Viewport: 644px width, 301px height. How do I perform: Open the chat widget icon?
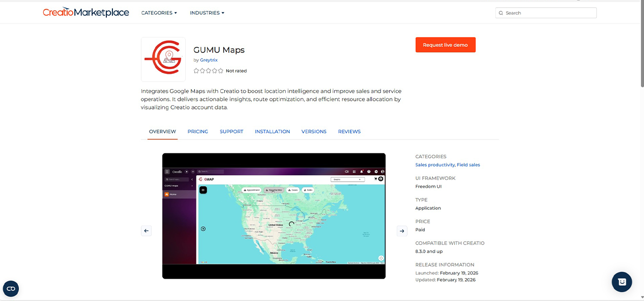click(622, 282)
